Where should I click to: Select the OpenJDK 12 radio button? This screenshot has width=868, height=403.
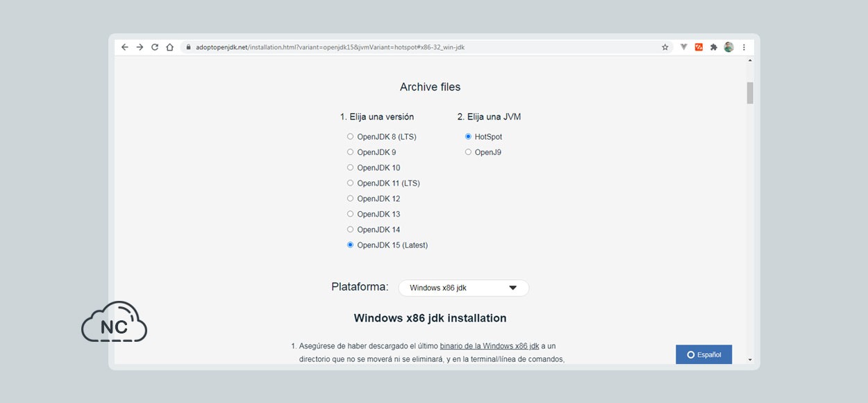[350, 199]
